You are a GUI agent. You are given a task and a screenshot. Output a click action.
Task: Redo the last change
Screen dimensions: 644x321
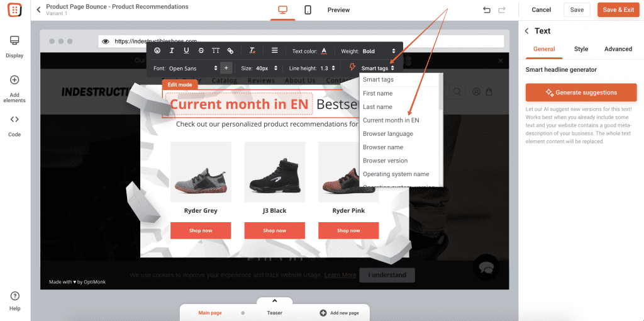tap(501, 10)
